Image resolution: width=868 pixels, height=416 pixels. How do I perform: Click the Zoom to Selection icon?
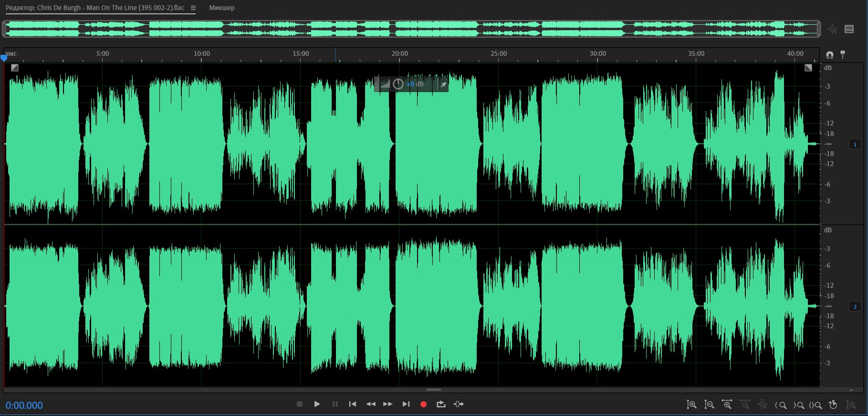815,405
